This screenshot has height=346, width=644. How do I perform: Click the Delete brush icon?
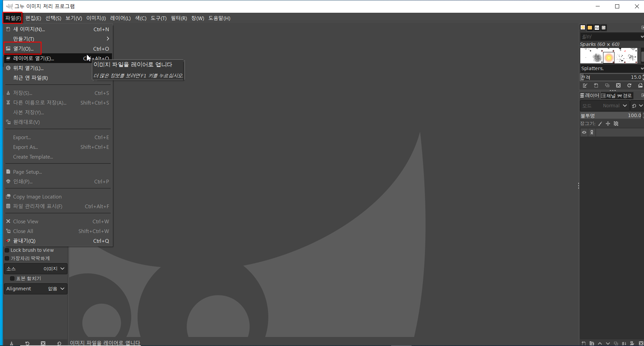[x=618, y=85]
